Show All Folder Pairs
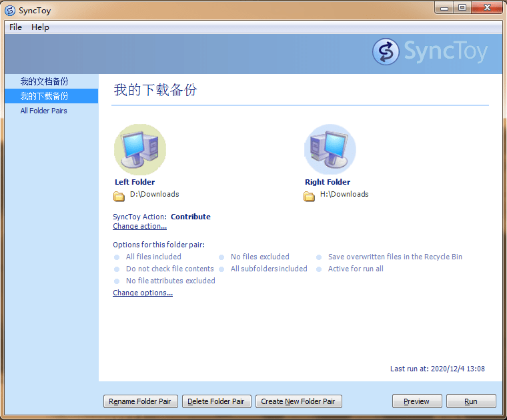507x420 pixels. click(51, 111)
